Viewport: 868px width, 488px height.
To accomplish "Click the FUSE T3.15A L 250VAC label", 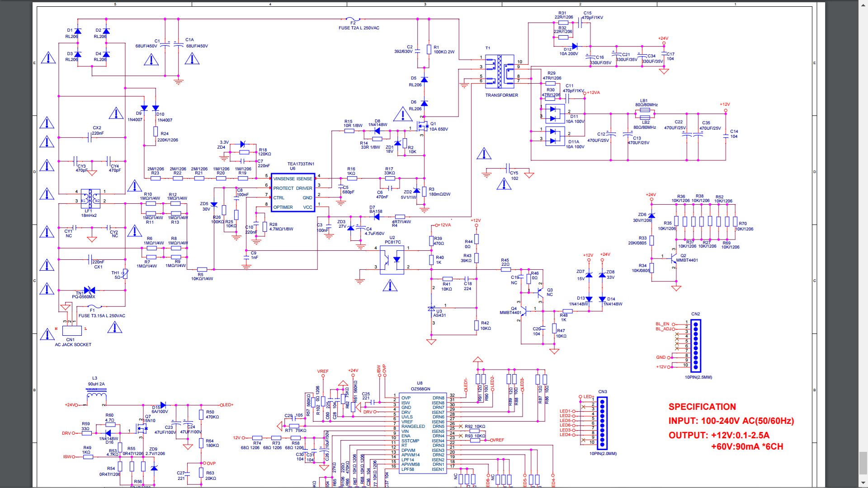I will [102, 316].
